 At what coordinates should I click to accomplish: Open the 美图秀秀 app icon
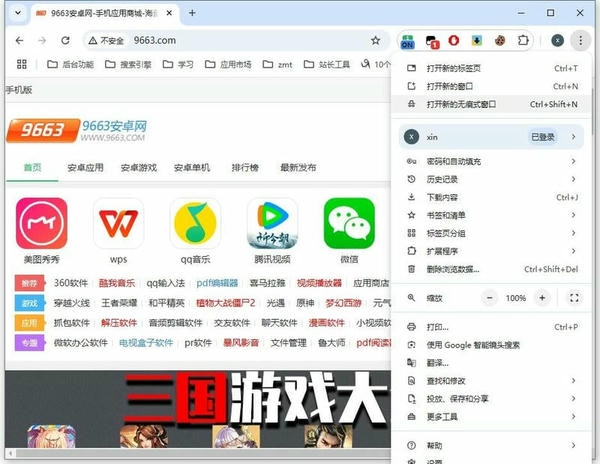42,223
